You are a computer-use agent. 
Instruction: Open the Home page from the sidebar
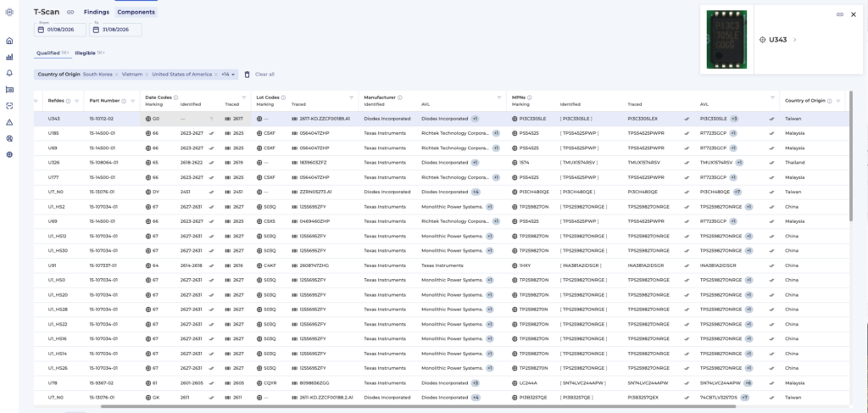9,41
